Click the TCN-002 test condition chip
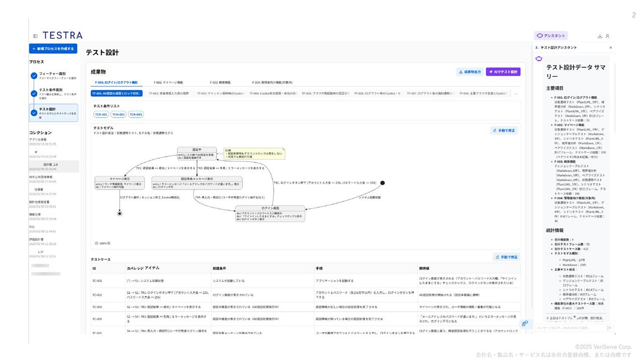The width and height of the screenshot is (644, 362). pos(119,115)
